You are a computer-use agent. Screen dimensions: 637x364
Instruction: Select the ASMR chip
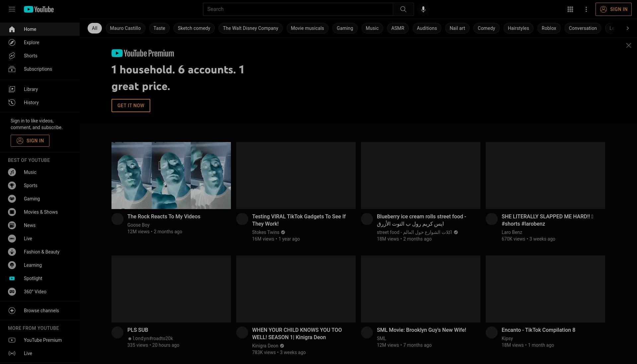coord(398,28)
